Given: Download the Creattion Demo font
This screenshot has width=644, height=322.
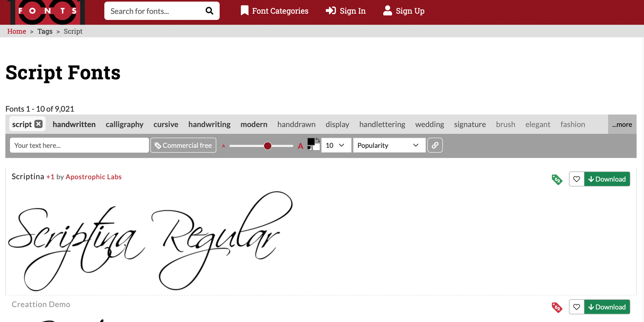Looking at the screenshot, I should [607, 307].
